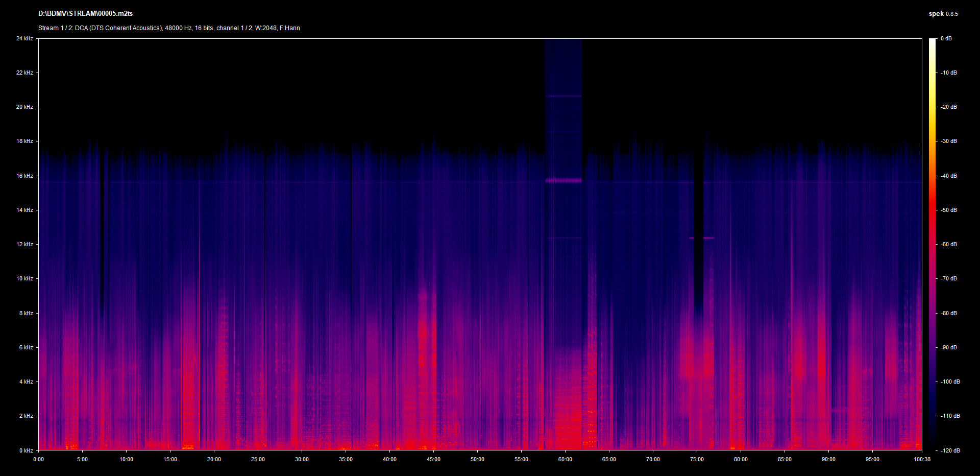Click the file path D:\BDMV\STREAM\00005.m2ts title
Screen dimensions: 980x476
pyautogui.click(x=85, y=14)
